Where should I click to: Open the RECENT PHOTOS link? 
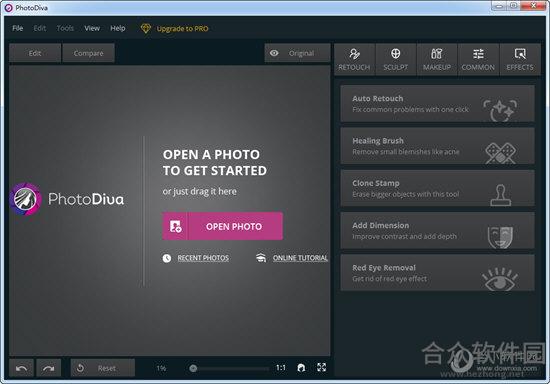(203, 258)
